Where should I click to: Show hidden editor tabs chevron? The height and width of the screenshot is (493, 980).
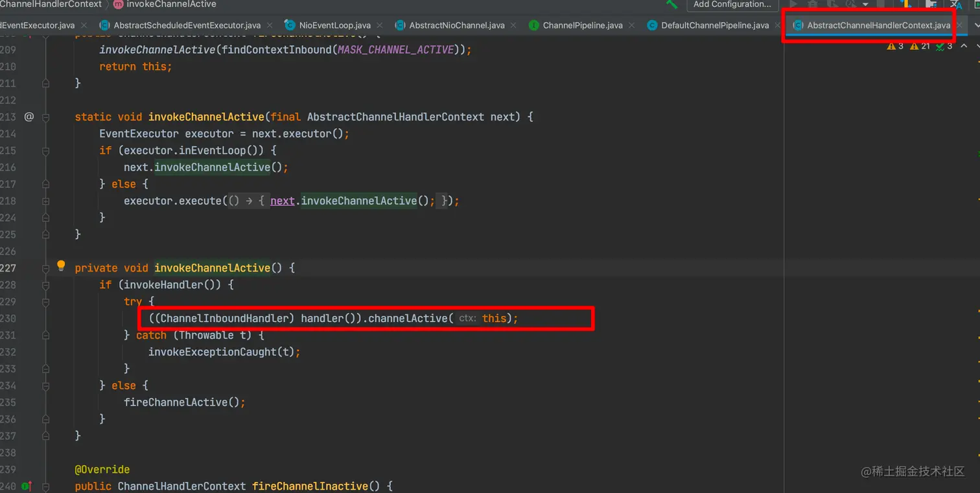point(975,25)
